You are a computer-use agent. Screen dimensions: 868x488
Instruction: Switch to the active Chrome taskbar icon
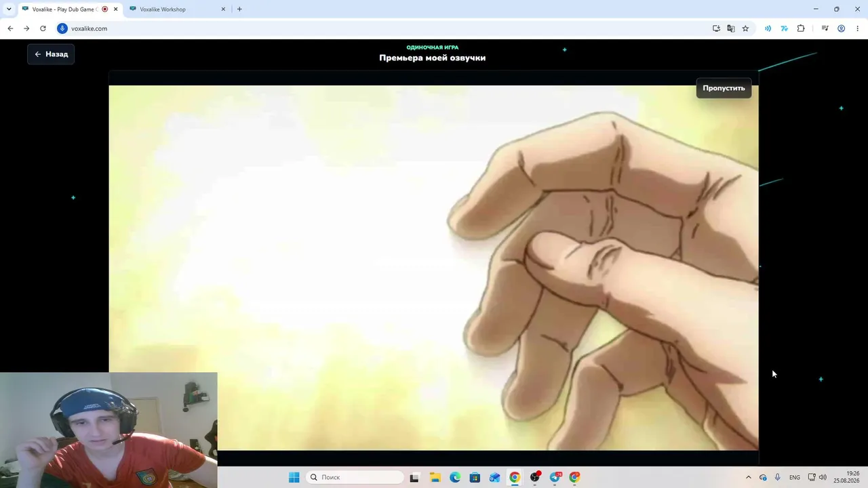point(515,477)
